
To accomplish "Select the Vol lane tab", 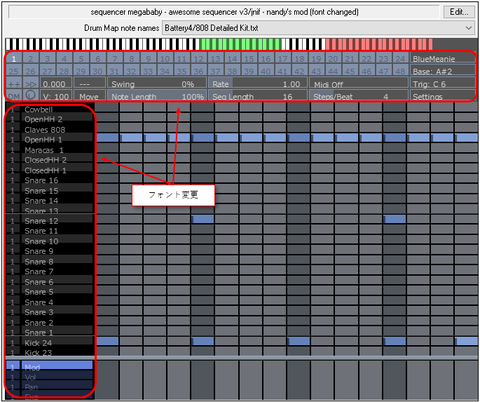I will point(57,377).
